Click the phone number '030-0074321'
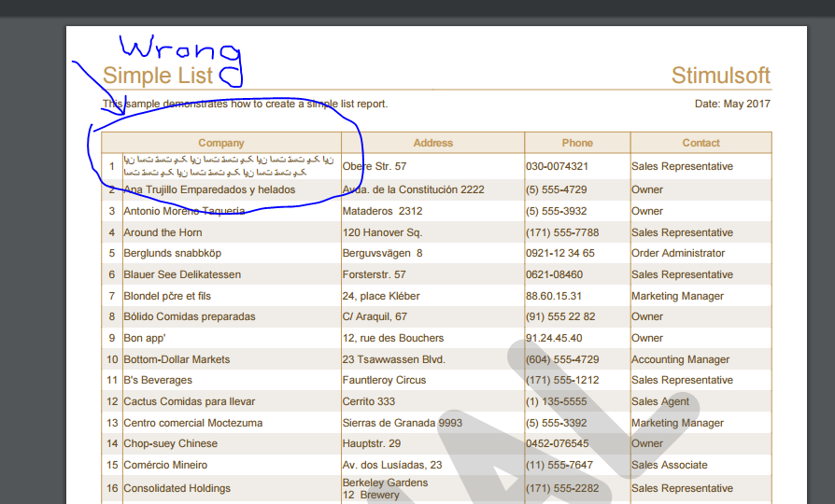Screen dimensions: 835x504 tap(557, 166)
